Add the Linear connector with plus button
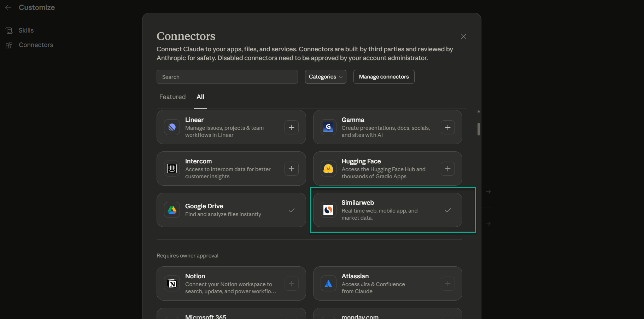Screen dimensions: 644x319 click(292, 127)
